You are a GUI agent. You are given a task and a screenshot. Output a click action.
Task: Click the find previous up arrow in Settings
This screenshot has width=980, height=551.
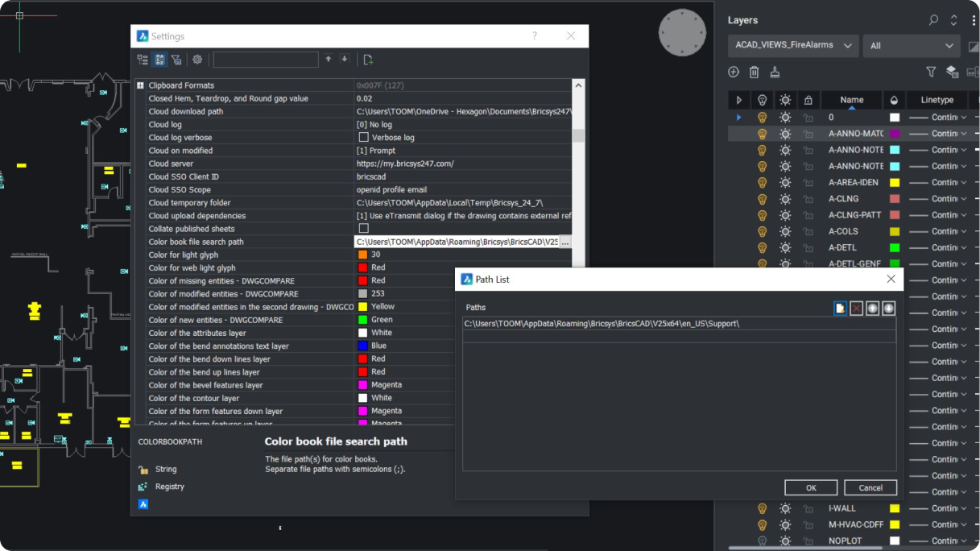[x=329, y=59]
